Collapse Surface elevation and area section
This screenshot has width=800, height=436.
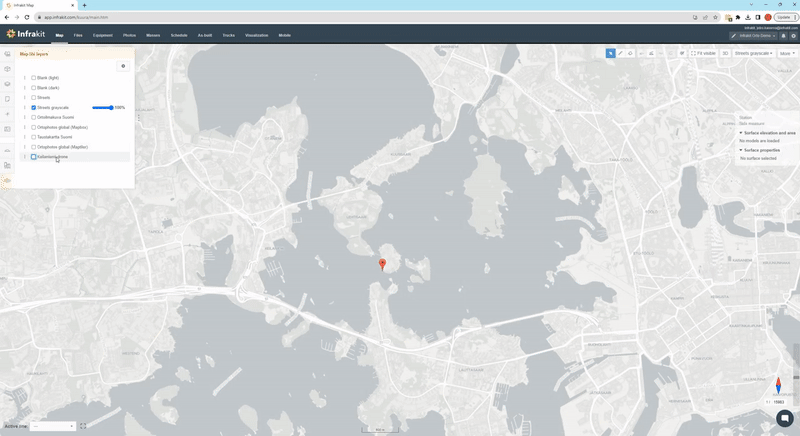point(741,132)
